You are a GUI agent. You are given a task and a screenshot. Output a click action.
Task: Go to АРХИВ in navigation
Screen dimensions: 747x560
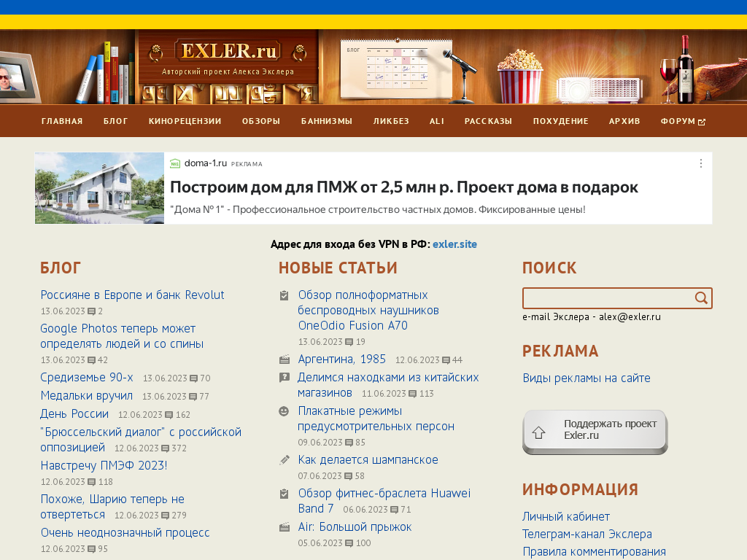click(x=624, y=121)
